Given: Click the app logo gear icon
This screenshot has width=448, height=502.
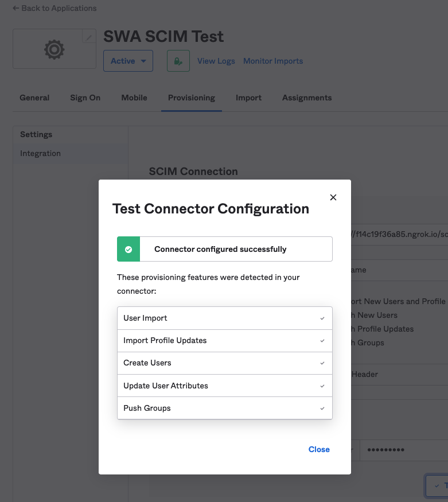Looking at the screenshot, I should (x=54, y=50).
